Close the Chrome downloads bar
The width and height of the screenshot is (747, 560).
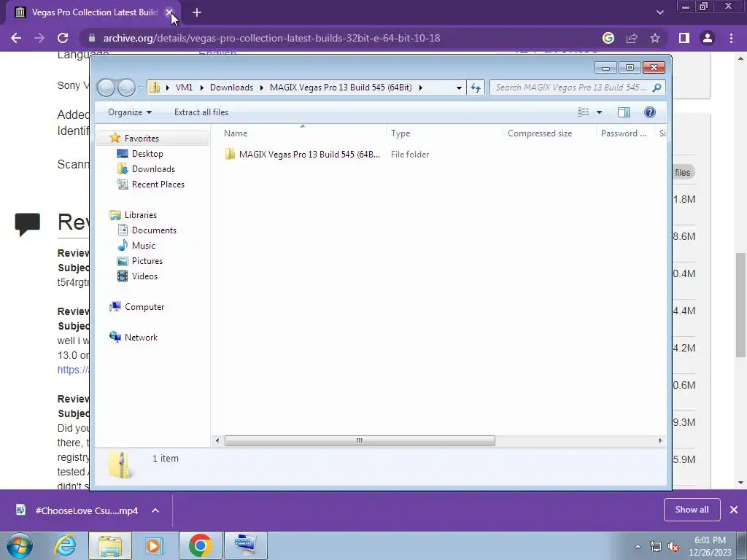click(734, 510)
